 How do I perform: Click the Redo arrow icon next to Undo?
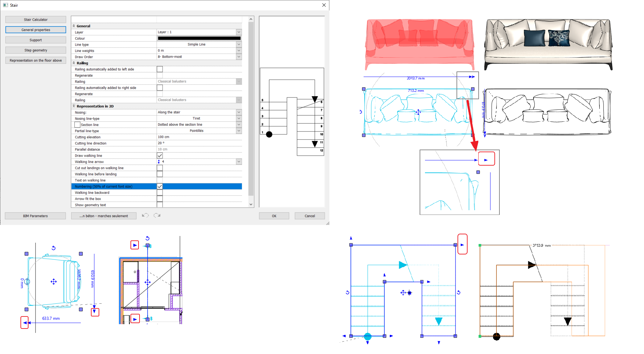(156, 216)
